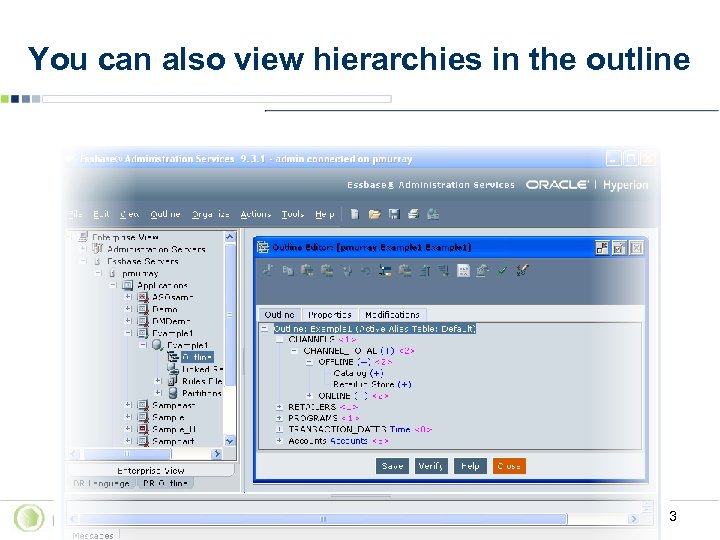Click the Outline Editor title bar icon
This screenshot has width=720, height=540.
pyautogui.click(x=263, y=247)
